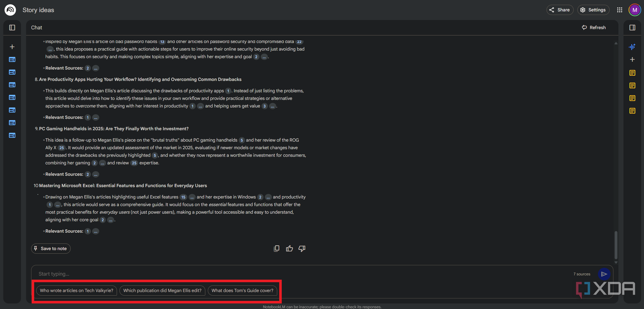Give thumbs up to response
This screenshot has width=644, height=309.
(289, 249)
